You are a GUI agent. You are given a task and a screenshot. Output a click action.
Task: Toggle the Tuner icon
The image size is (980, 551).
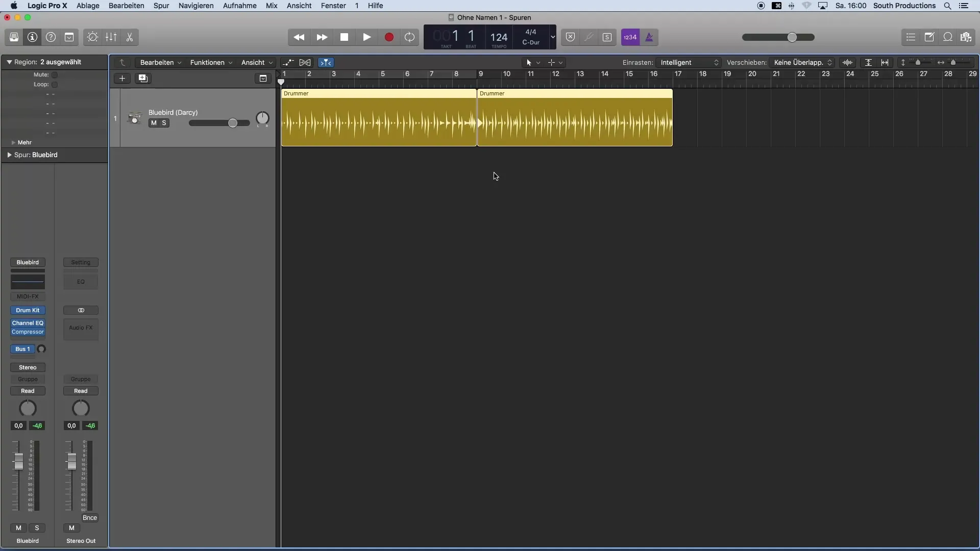click(589, 37)
